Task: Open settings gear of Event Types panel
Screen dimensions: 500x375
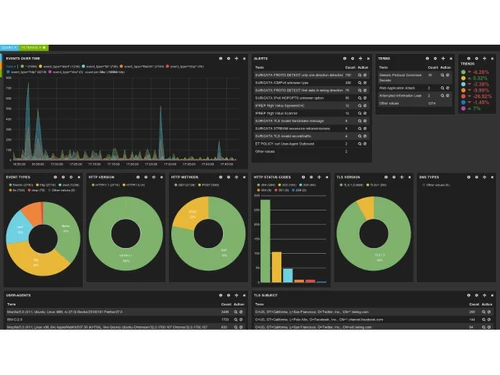Action: tap(63, 177)
